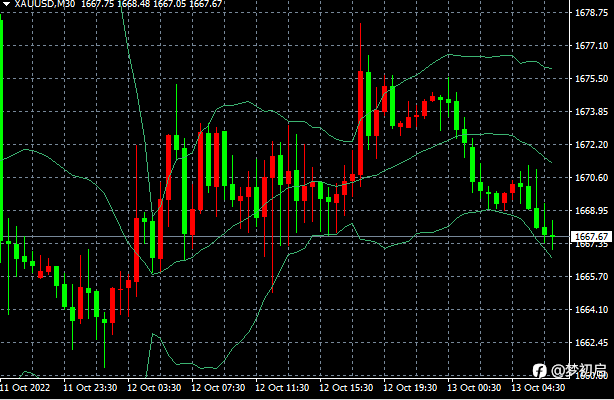
Task: Click price scale value 1673.85
Action: tap(591, 112)
